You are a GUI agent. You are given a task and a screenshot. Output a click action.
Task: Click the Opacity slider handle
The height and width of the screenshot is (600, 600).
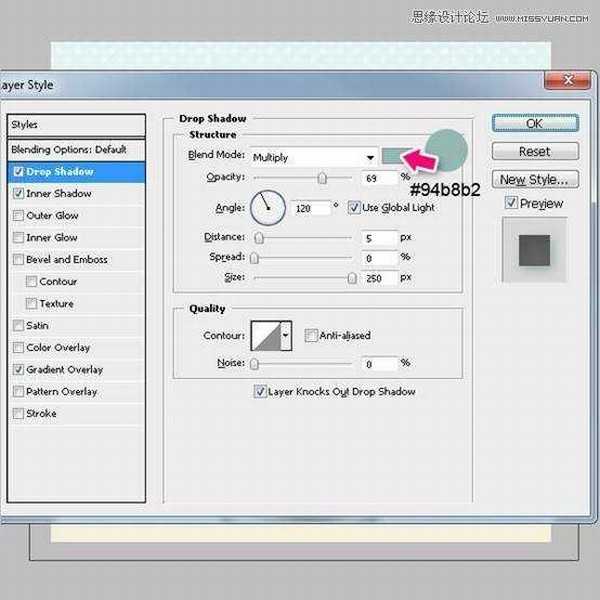[322, 178]
